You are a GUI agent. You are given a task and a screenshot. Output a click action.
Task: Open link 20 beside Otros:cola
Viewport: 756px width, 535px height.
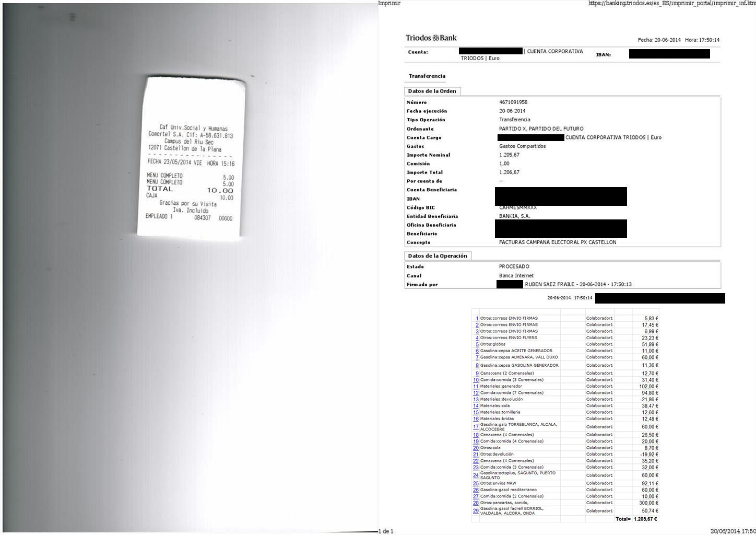point(476,448)
